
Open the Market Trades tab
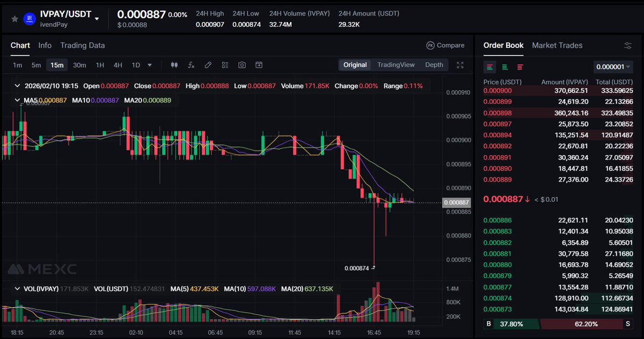pos(557,46)
